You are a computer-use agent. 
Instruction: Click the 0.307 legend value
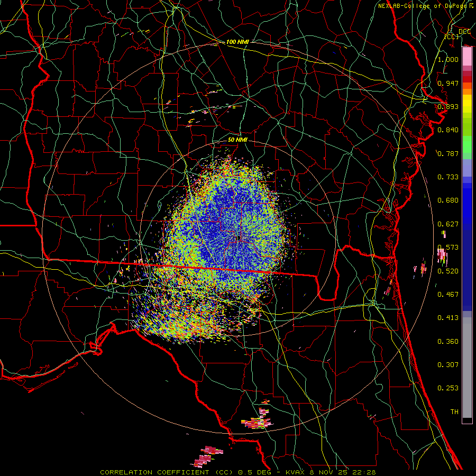tap(448, 365)
